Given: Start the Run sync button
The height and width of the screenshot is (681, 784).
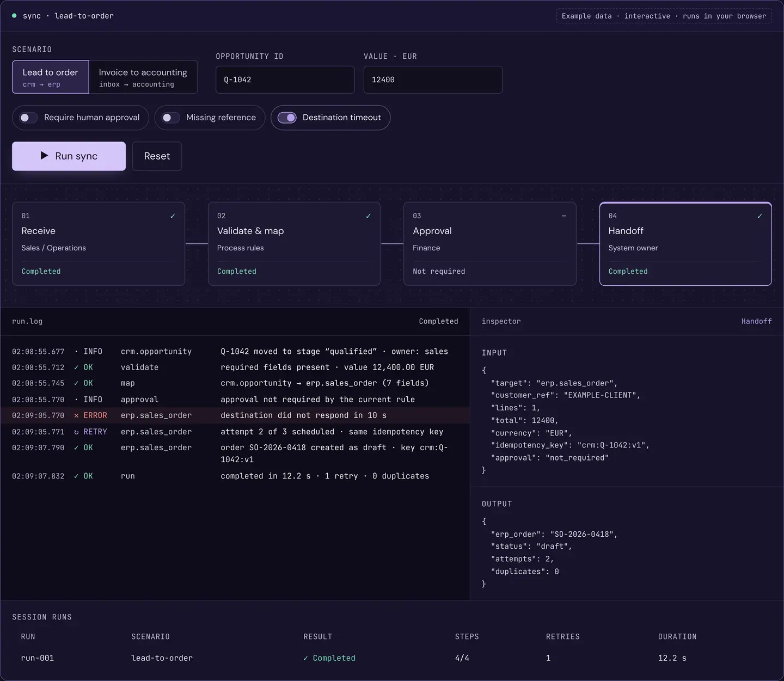Looking at the screenshot, I should click(x=69, y=156).
